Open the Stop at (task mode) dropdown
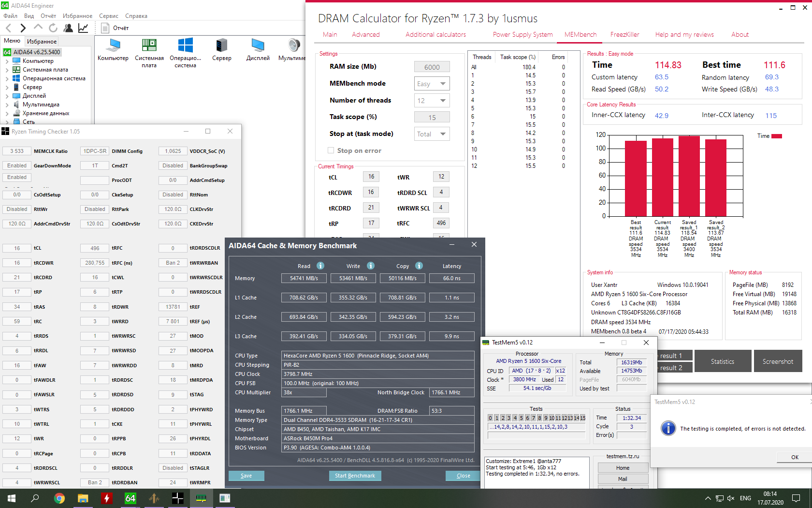 tap(432, 134)
